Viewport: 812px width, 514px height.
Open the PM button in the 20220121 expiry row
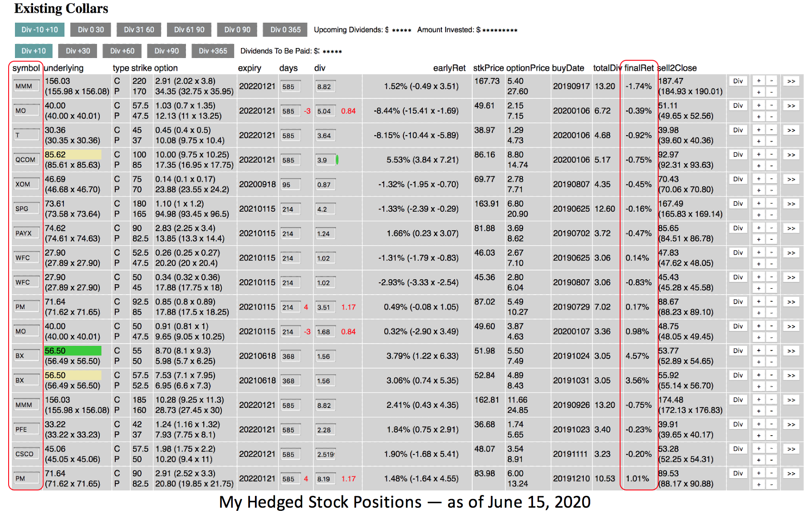pyautogui.click(x=26, y=478)
